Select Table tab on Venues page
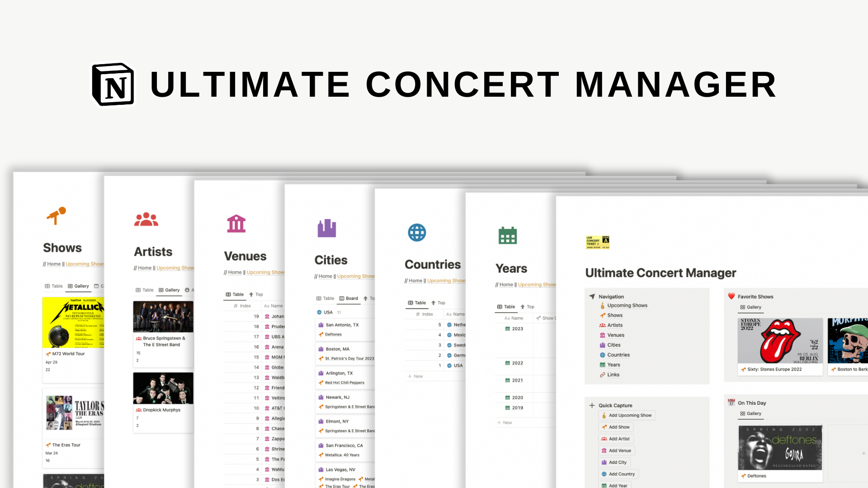The image size is (868, 488). click(x=235, y=294)
